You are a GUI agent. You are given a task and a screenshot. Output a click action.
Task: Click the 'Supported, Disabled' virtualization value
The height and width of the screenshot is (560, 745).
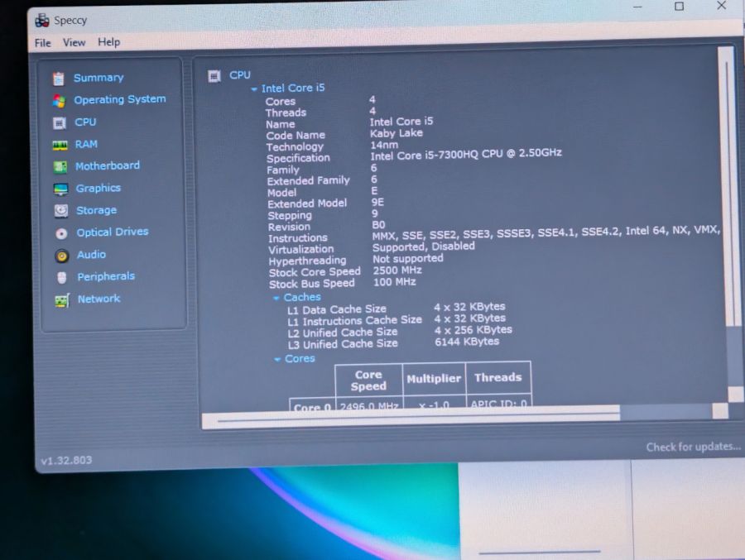[x=423, y=247]
